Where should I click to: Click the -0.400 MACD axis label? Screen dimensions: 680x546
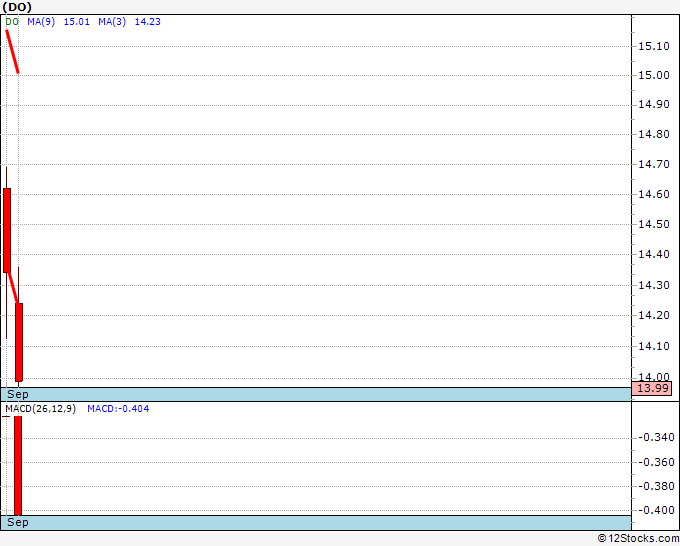(x=656, y=510)
